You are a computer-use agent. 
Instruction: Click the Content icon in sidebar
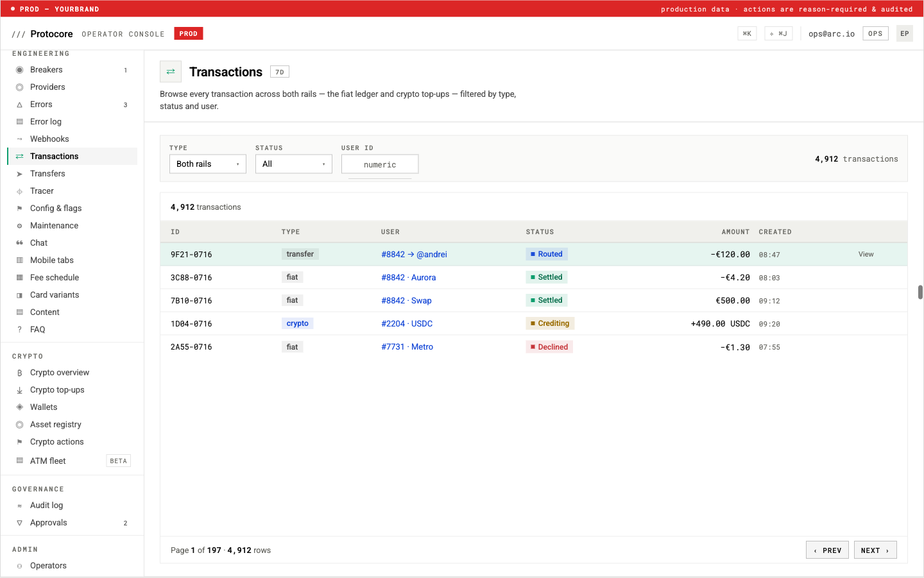pos(19,312)
